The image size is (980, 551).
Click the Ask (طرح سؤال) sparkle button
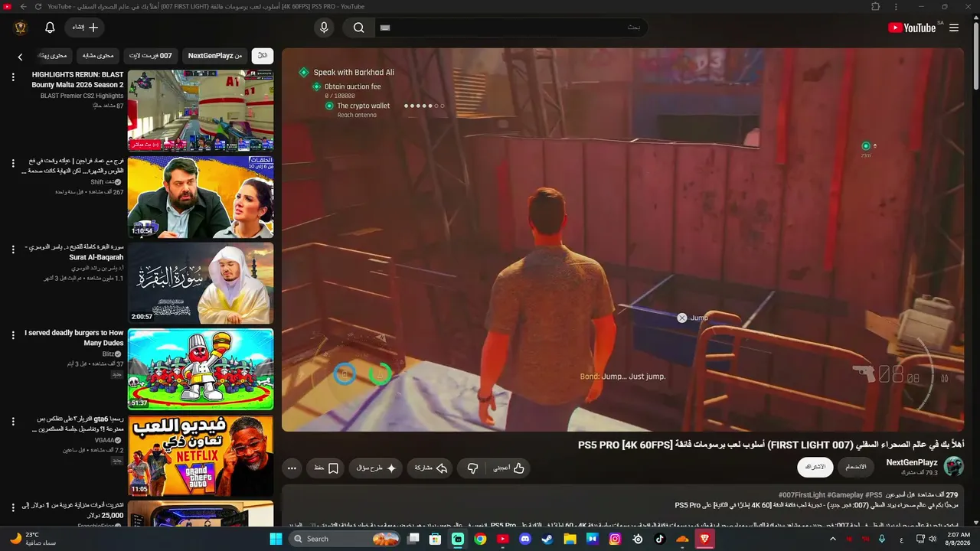coord(376,468)
